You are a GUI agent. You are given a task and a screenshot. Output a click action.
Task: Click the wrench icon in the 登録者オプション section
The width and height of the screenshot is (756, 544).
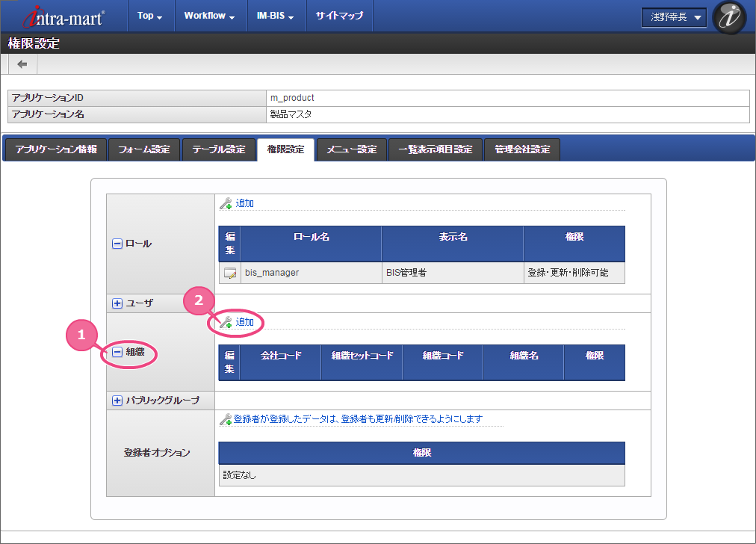pos(226,419)
